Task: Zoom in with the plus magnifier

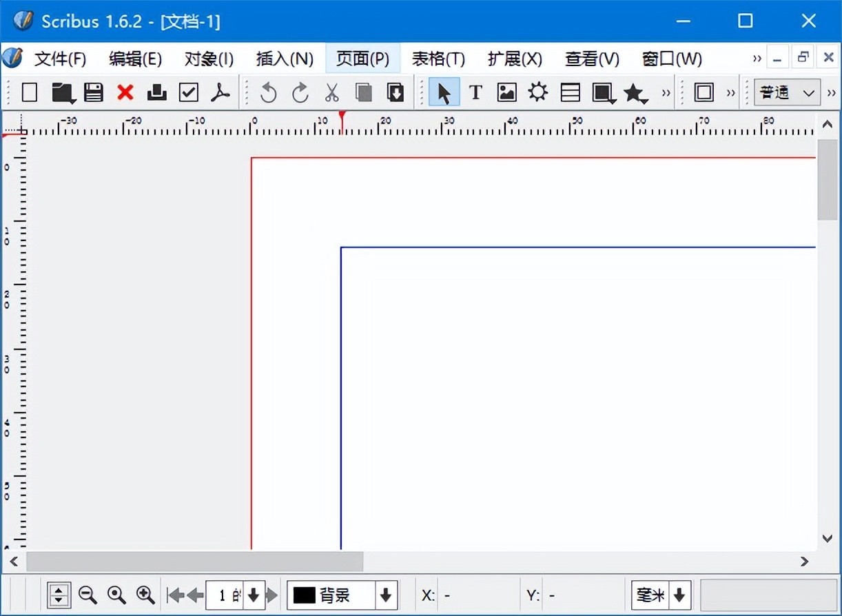Action: (145, 595)
